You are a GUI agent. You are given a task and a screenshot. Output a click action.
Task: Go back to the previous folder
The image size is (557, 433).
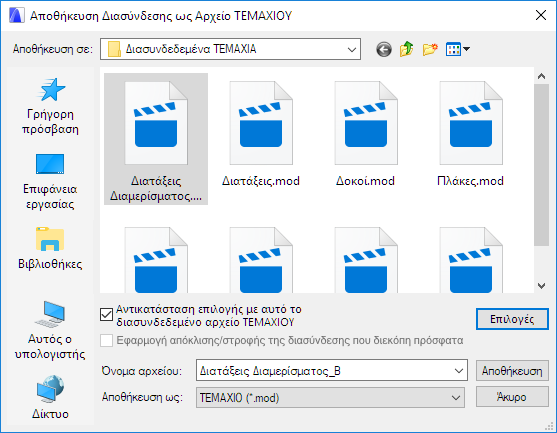tap(384, 49)
